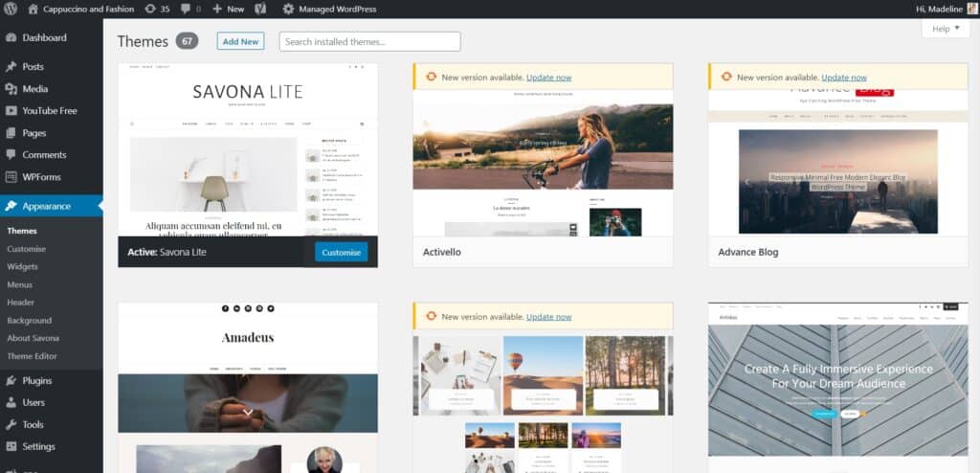
Task: Open the New content menu label
Action: coord(235,9)
